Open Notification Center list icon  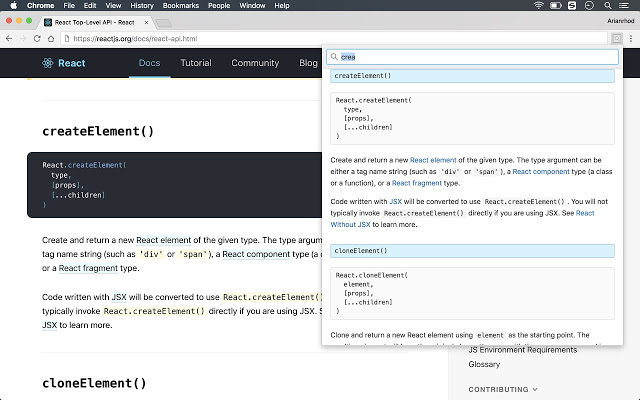[x=624, y=5]
